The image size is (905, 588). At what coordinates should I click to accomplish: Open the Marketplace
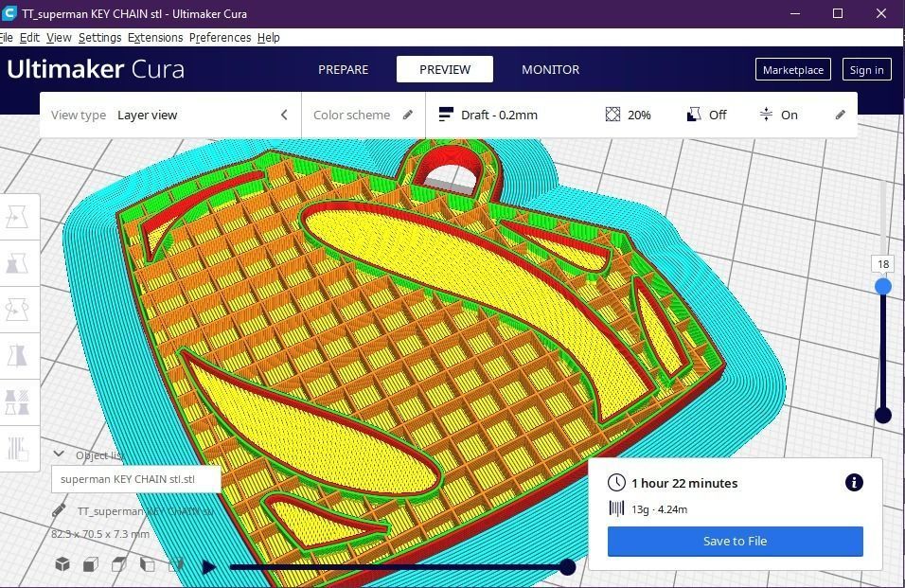pyautogui.click(x=793, y=69)
